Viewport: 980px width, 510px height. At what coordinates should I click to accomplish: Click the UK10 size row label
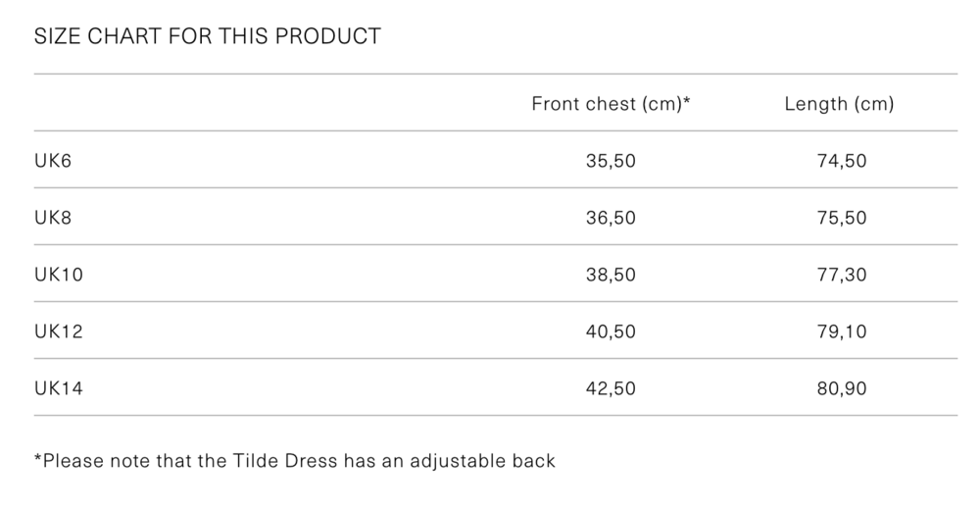click(59, 275)
